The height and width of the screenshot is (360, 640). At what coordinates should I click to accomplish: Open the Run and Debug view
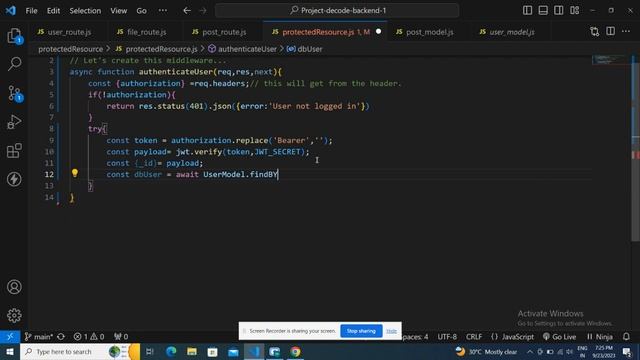tap(14, 122)
